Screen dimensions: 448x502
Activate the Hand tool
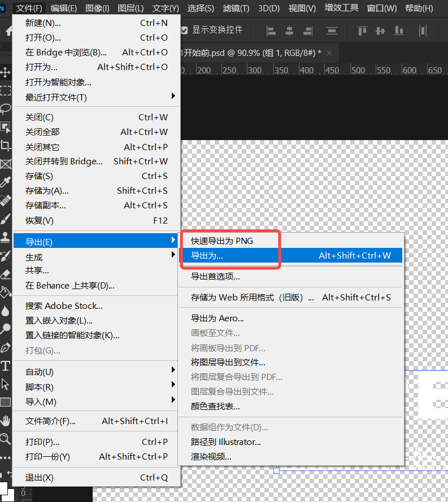coord(6,421)
